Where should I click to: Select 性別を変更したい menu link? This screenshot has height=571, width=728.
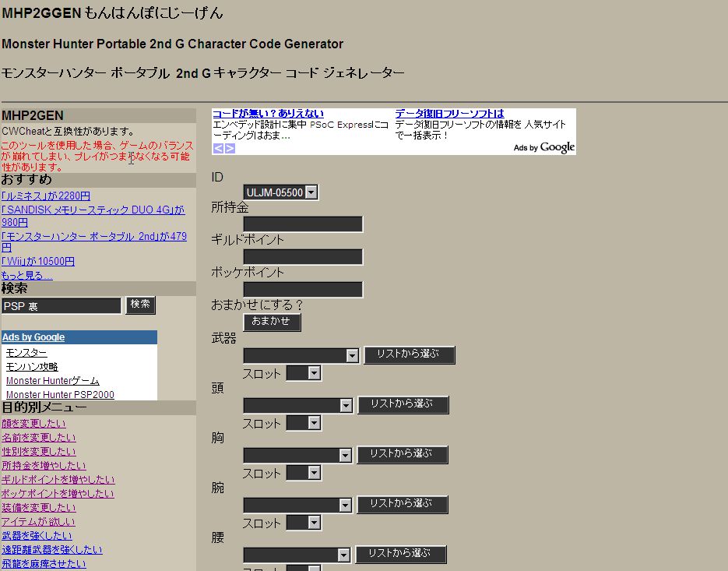click(38, 452)
